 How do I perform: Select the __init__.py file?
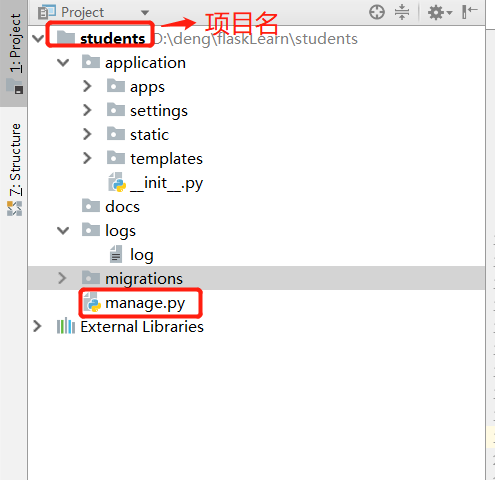(x=166, y=183)
